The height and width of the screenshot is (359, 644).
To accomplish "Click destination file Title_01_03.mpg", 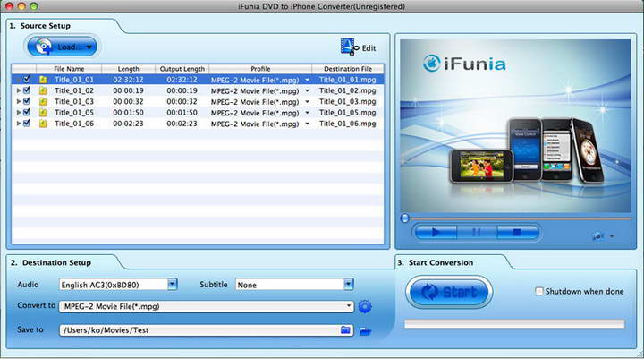I will click(x=347, y=101).
